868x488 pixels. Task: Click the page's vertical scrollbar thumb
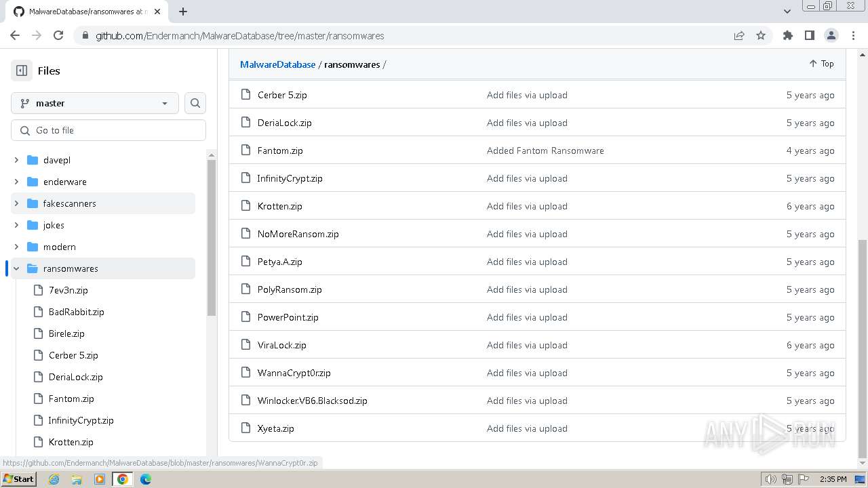tap(863, 349)
